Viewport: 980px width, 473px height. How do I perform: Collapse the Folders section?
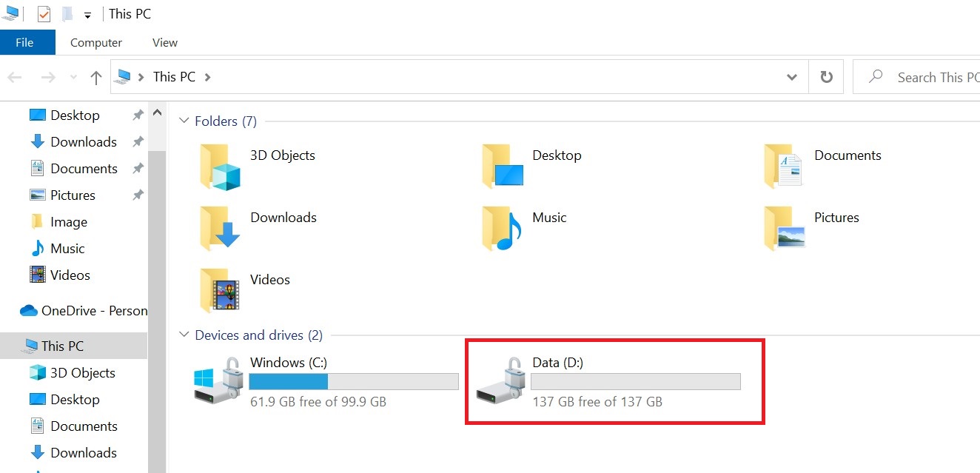184,121
